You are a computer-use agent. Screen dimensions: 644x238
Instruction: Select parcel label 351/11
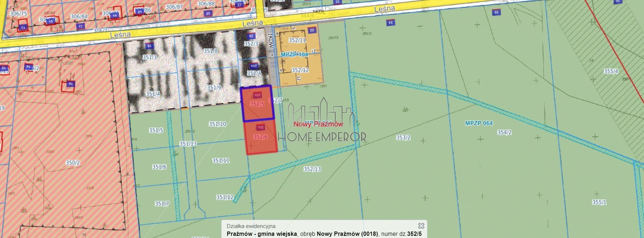click(221, 161)
